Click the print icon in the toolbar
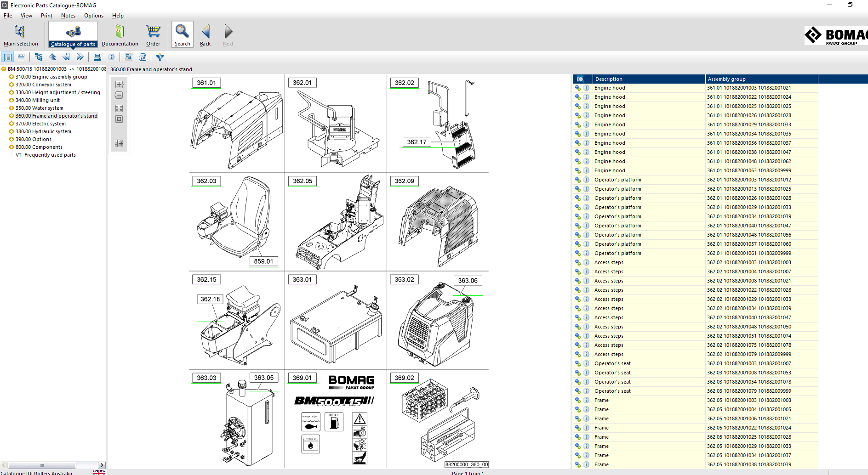Viewport: 868px width, 475px height. [97, 57]
